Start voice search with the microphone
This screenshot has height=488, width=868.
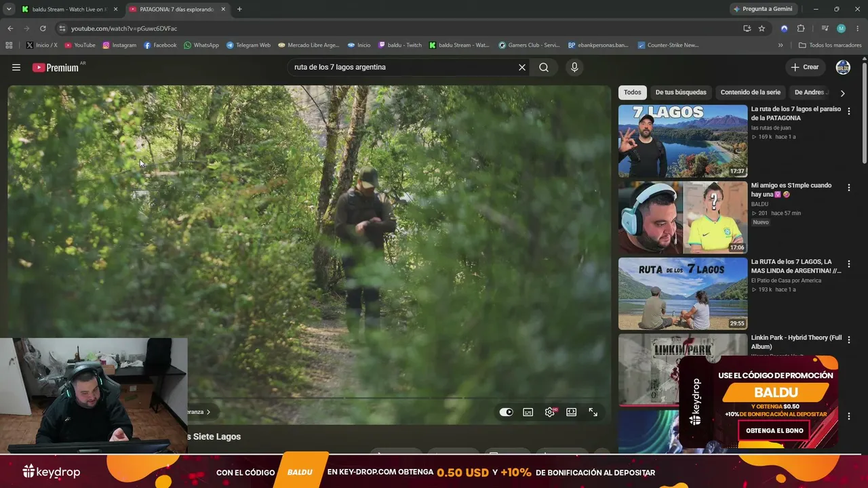pos(574,67)
